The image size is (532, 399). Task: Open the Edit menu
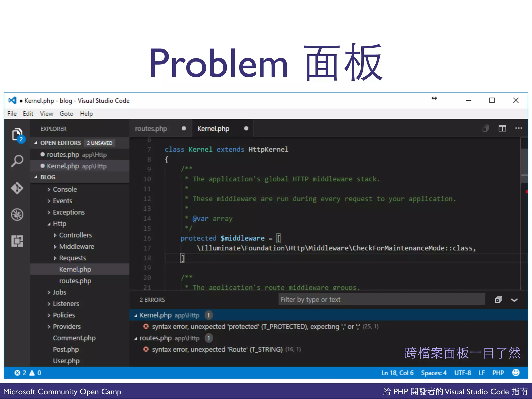(28, 114)
